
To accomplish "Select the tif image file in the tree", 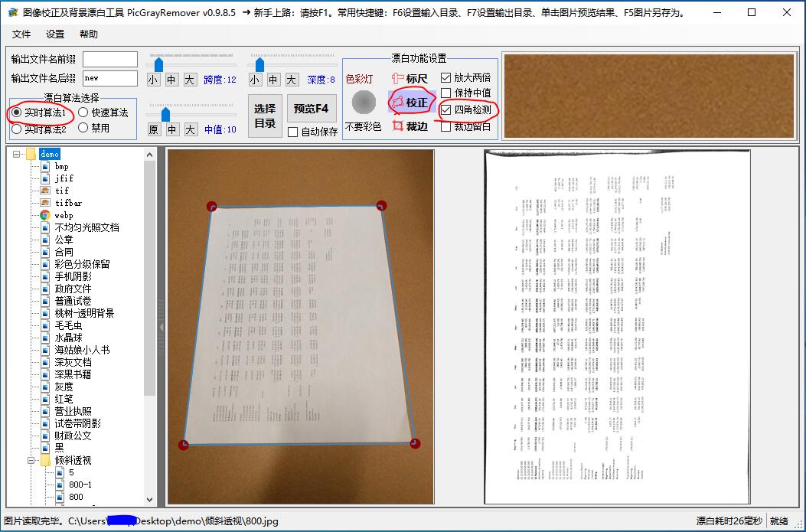I will 61,191.
